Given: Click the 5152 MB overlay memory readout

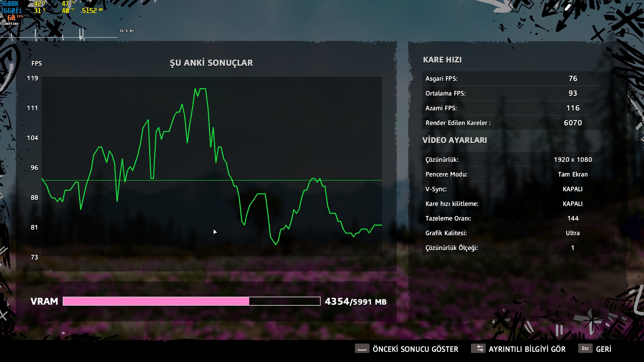Looking at the screenshot, I should [92, 11].
